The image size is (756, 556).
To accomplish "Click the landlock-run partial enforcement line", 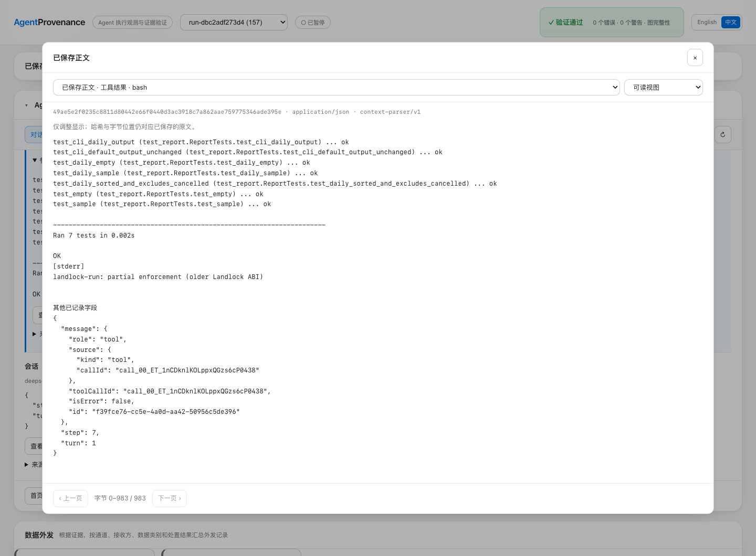I will 158,277.
